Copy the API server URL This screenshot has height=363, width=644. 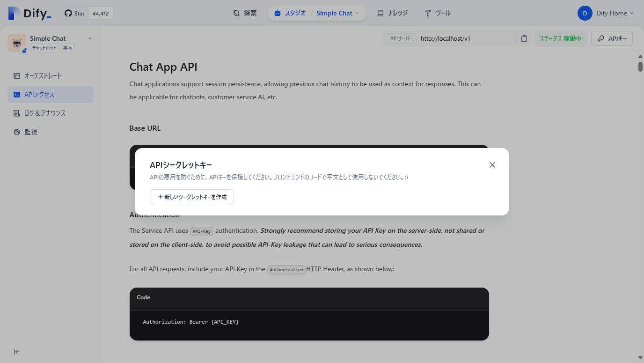point(524,38)
